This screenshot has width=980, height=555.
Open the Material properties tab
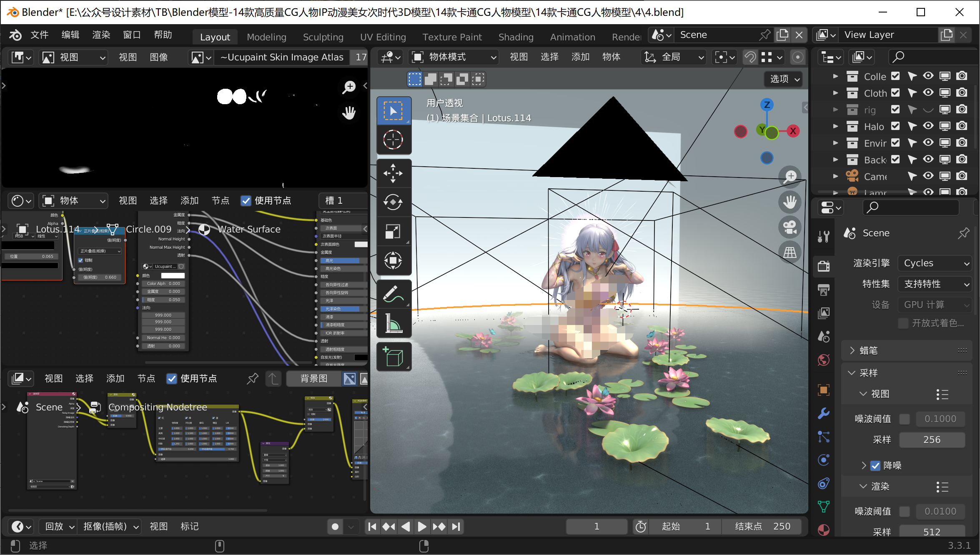tap(824, 530)
